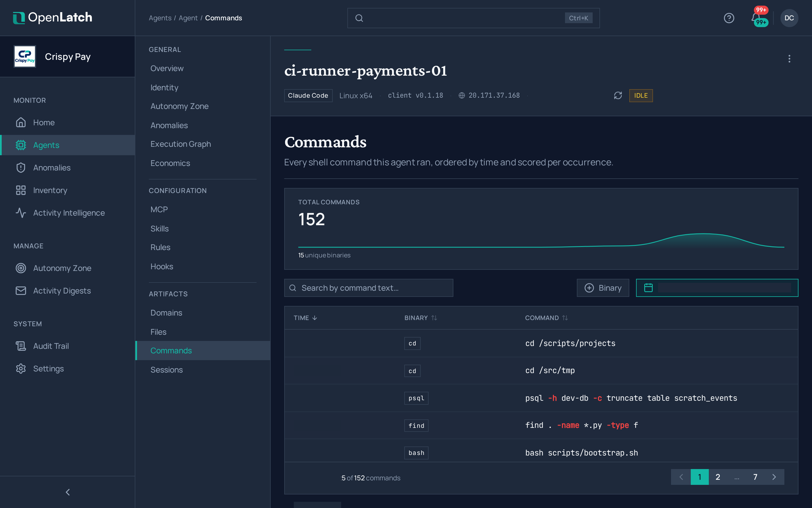812x508 pixels.
Task: Click the Audit Trail scroll icon
Action: click(21, 346)
